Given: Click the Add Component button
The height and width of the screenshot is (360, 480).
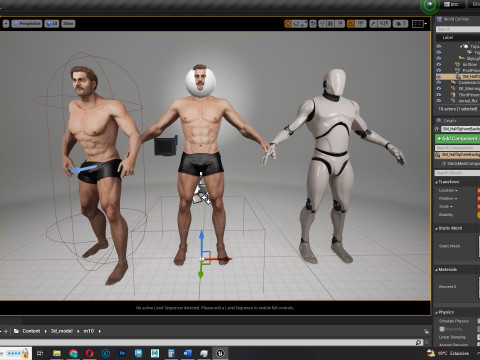Looking at the screenshot, I should (457, 138).
